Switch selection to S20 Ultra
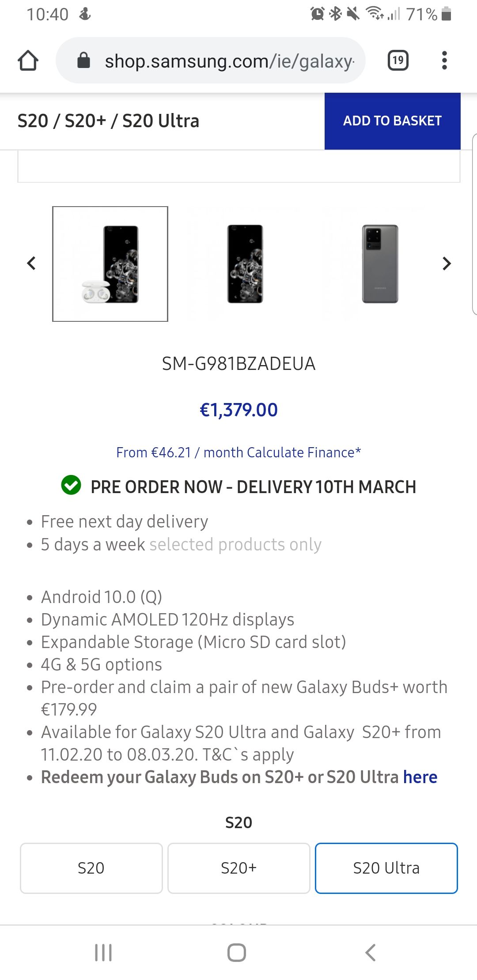Viewport: 477px width, 980px height. point(386,868)
